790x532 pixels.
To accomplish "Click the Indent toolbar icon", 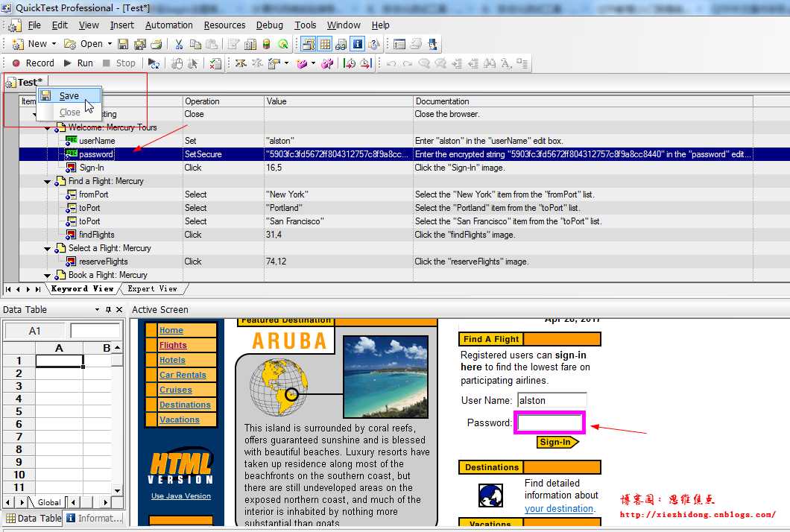I will pos(457,63).
